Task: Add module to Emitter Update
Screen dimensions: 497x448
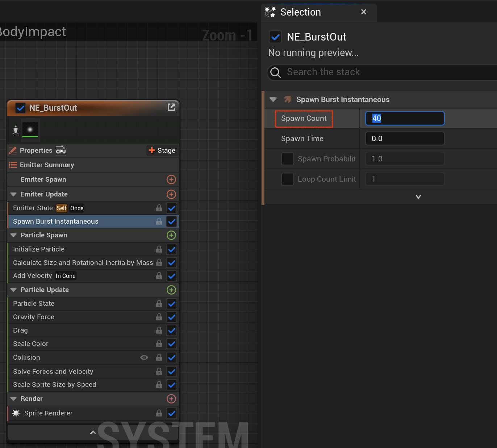Action: click(171, 194)
